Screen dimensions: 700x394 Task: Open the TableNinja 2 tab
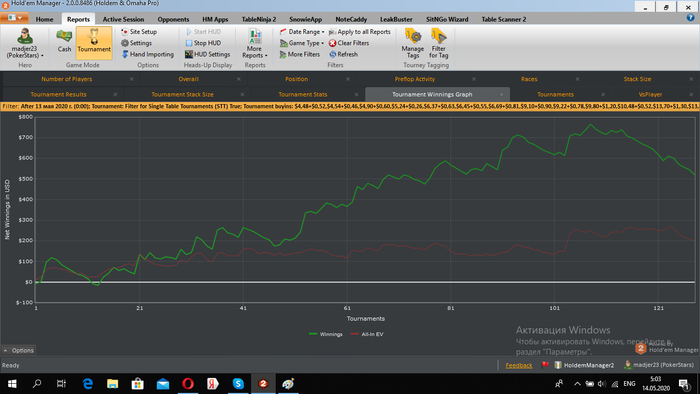(x=259, y=19)
